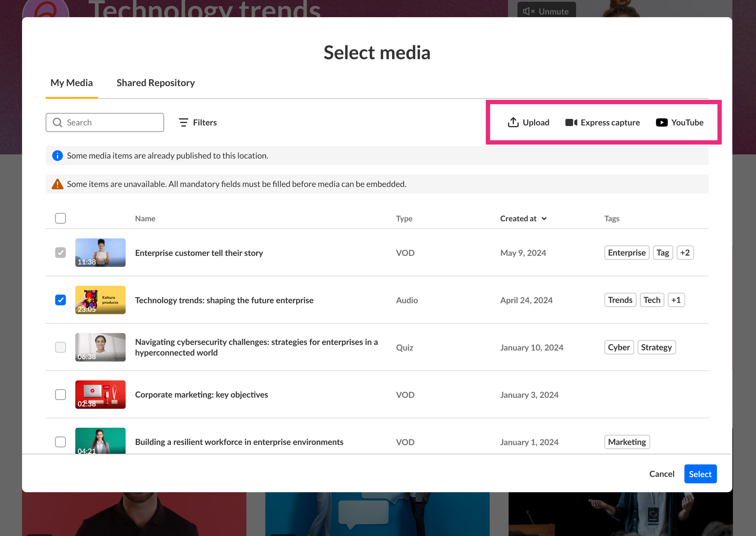Open Filters via the filter icon
Image resolution: width=756 pixels, height=536 pixels.
tap(183, 122)
